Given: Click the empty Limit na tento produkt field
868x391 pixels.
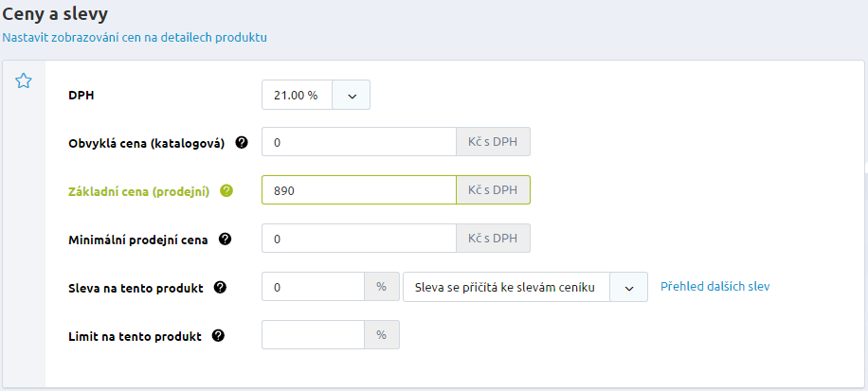Looking at the screenshot, I should (312, 335).
